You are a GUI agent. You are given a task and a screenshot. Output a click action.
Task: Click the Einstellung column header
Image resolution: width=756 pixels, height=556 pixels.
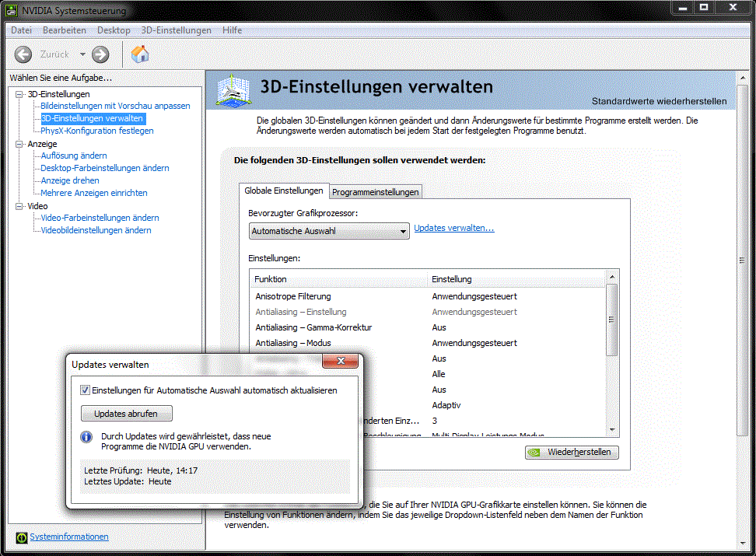(516, 279)
